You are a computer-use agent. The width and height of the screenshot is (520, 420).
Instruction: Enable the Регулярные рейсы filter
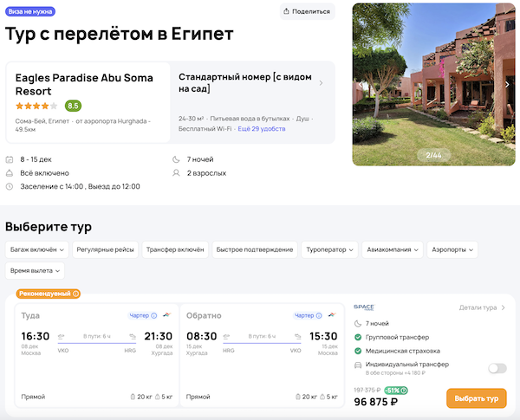(x=105, y=249)
